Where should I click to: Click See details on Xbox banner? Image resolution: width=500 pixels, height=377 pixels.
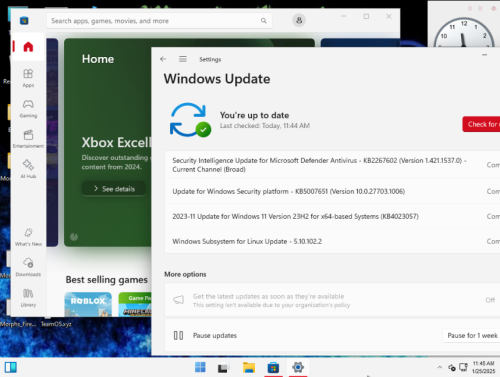tap(114, 189)
